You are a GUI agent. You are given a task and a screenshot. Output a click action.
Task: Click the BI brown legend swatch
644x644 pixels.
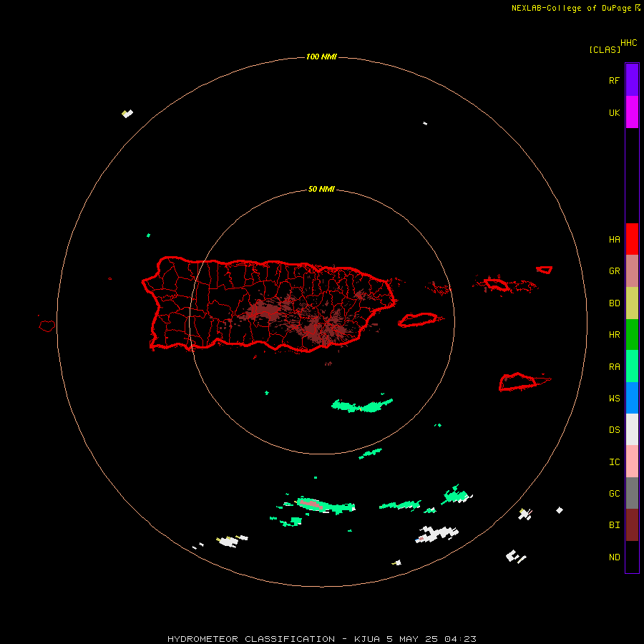pyautogui.click(x=632, y=525)
